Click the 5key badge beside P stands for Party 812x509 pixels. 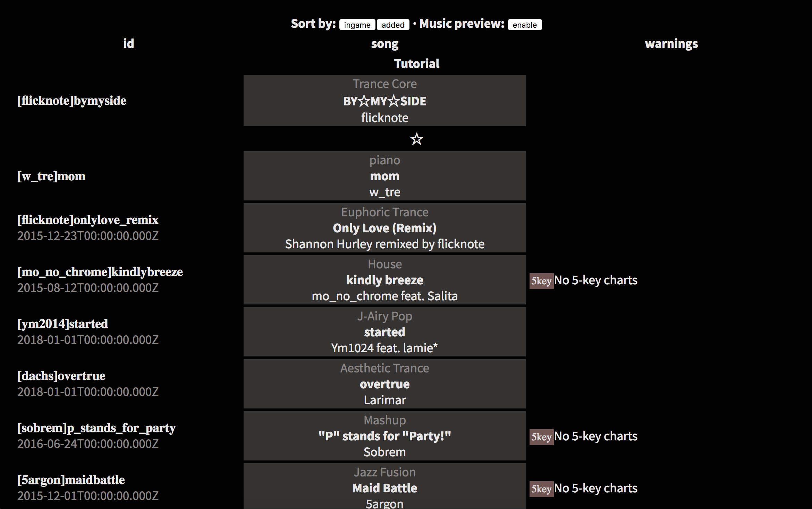pyautogui.click(x=541, y=437)
